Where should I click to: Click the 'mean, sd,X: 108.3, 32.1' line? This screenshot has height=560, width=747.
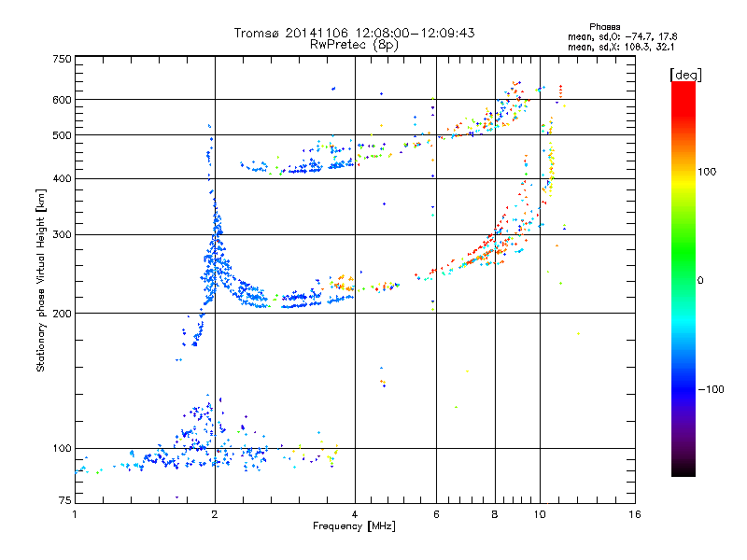click(x=621, y=47)
